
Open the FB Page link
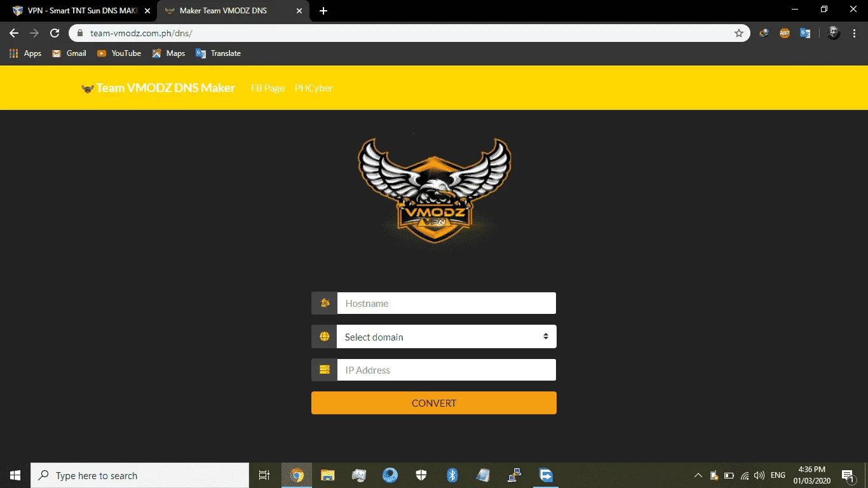click(x=268, y=88)
